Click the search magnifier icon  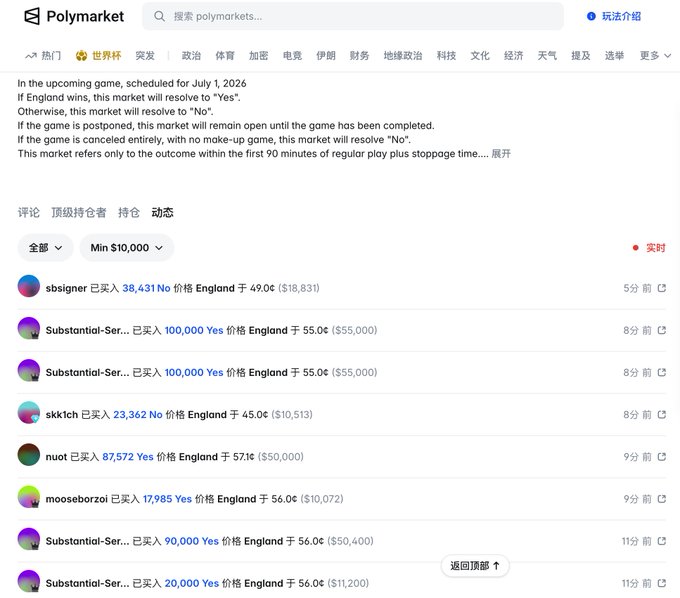pyautogui.click(x=159, y=16)
